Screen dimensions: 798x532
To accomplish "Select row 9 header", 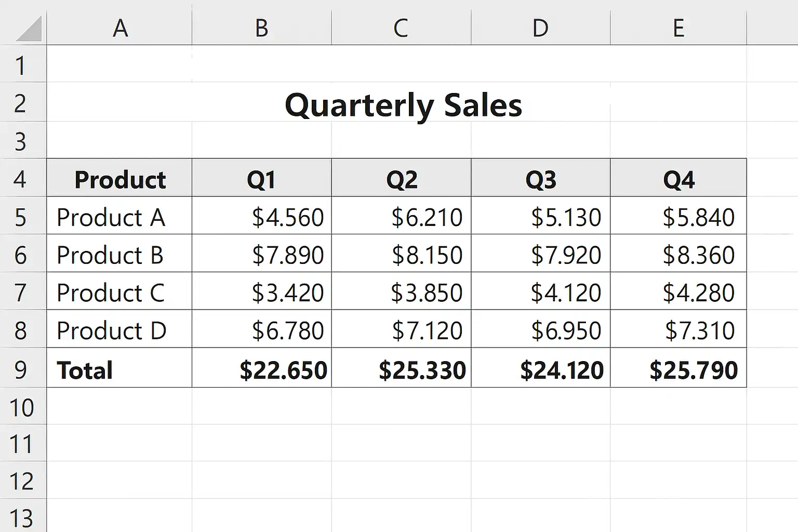I will [x=21, y=369].
